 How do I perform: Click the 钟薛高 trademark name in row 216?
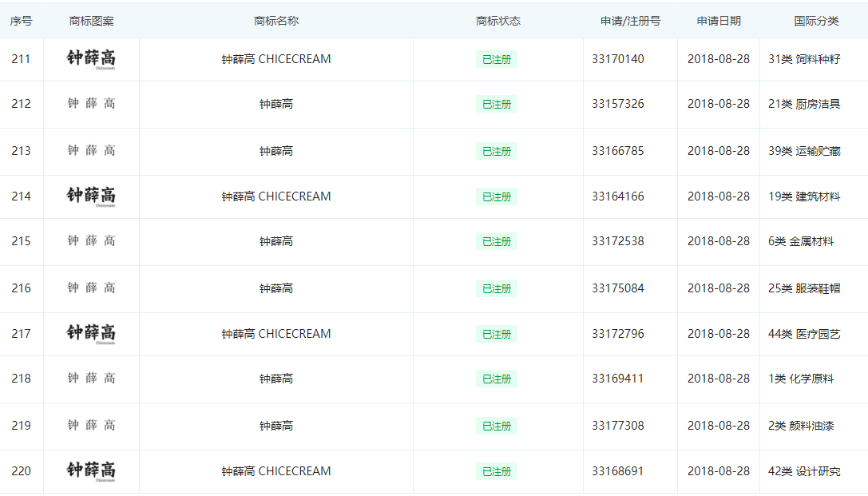pyautogui.click(x=276, y=288)
